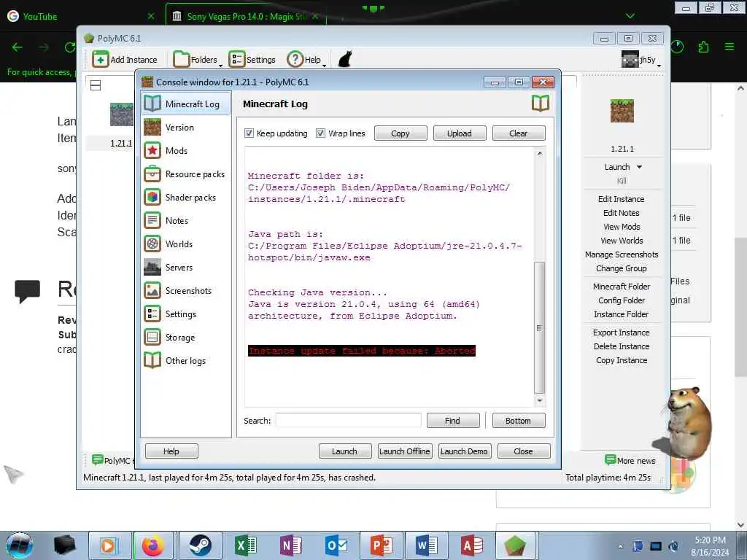
Task: Click the log scroll up arrow
Action: 539,153
